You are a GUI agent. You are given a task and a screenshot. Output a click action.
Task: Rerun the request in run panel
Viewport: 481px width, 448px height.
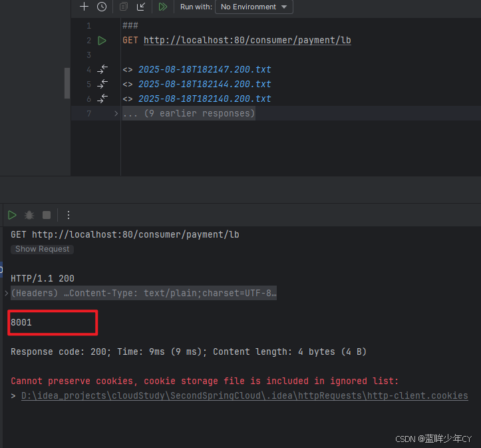point(12,215)
